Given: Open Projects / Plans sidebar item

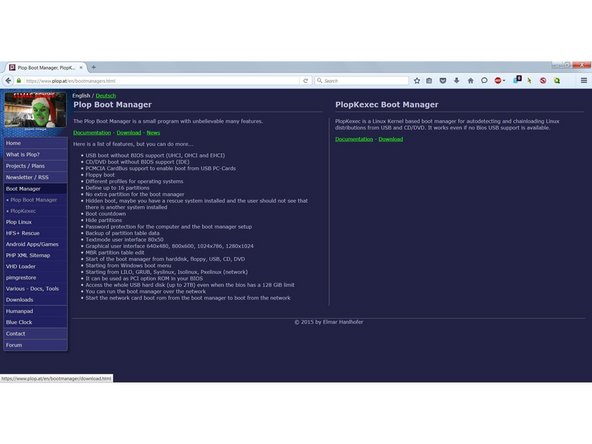Looking at the screenshot, I should click(35, 166).
